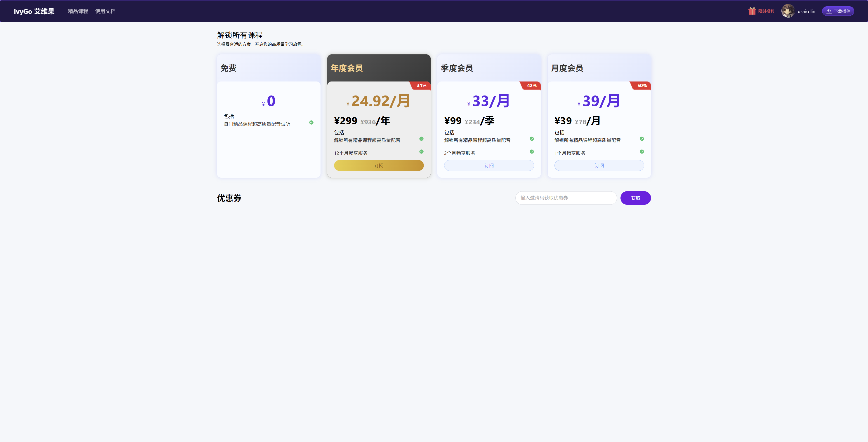Click the gift icon for 限时福利

(752, 11)
